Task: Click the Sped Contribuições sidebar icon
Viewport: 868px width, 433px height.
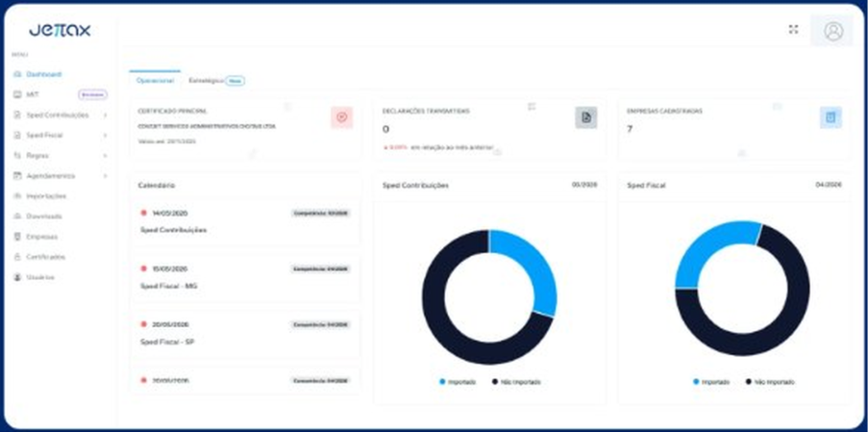Action: pyautogui.click(x=17, y=115)
